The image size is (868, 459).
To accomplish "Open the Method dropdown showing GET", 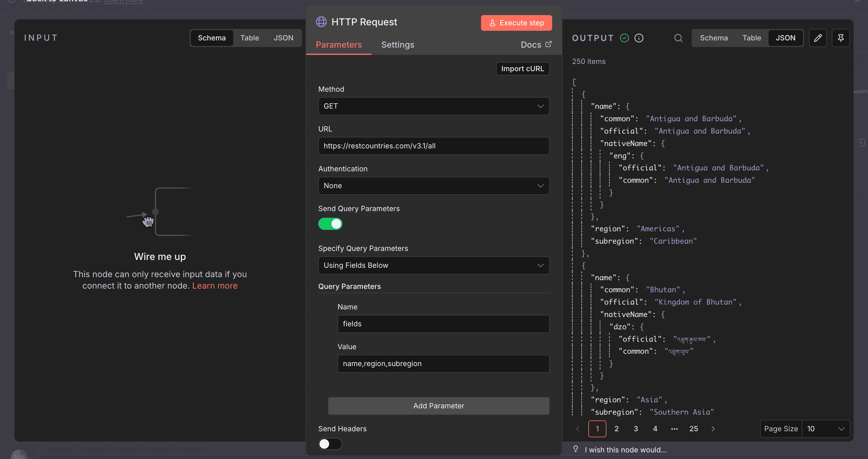I will click(433, 106).
